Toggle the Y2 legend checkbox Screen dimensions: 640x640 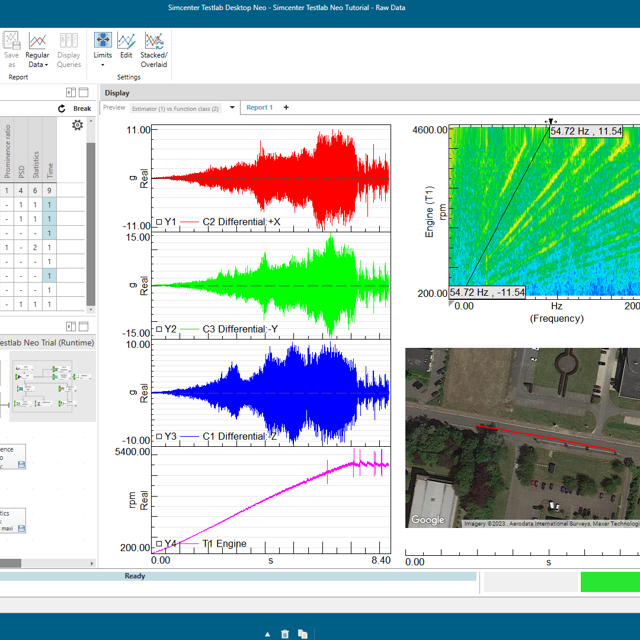tap(159, 329)
